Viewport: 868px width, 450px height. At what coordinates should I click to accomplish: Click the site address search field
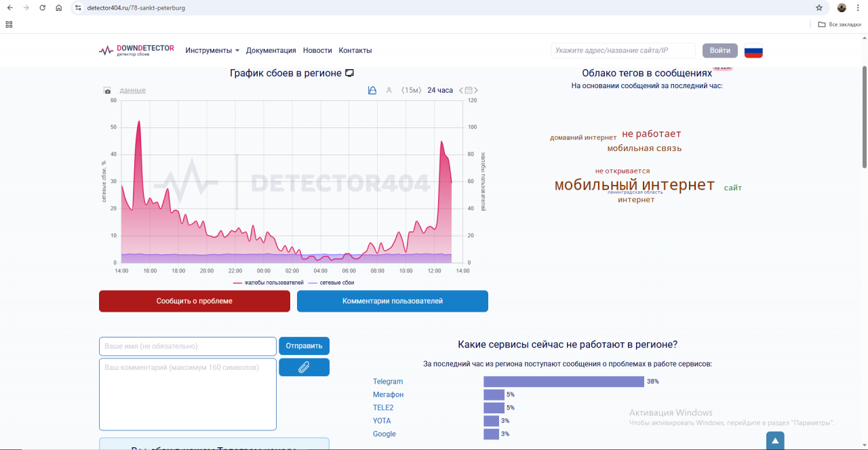click(623, 51)
